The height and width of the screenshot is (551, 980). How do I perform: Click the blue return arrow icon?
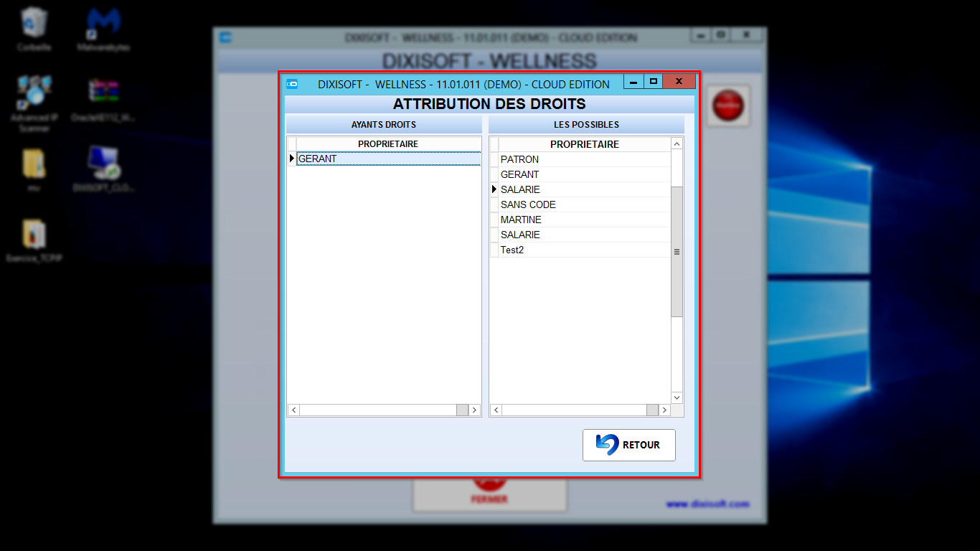click(607, 445)
